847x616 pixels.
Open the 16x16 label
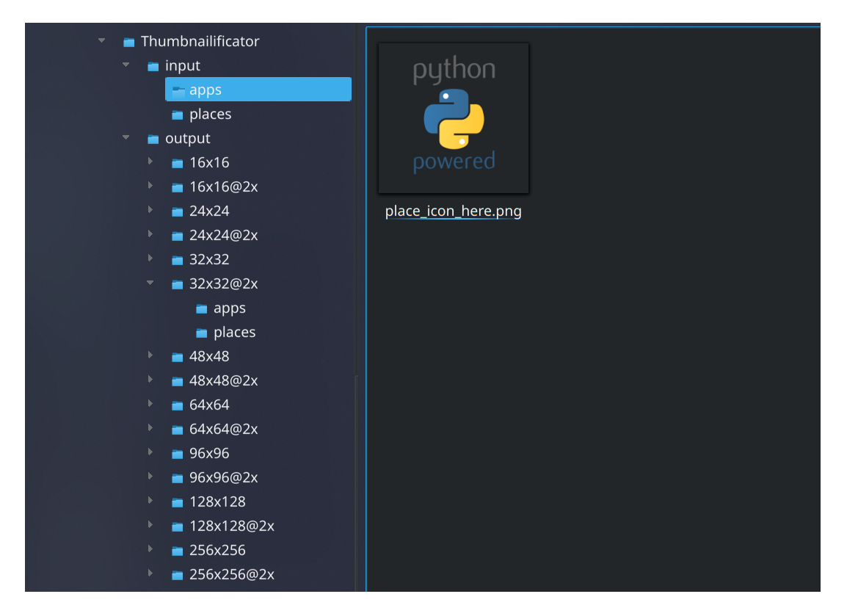pos(209,163)
